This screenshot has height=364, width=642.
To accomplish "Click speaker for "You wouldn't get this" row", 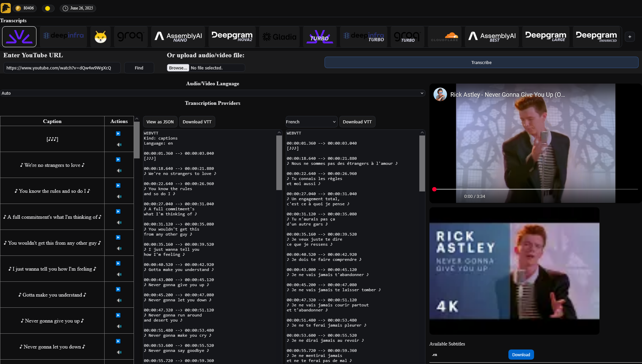I will [x=119, y=248].
